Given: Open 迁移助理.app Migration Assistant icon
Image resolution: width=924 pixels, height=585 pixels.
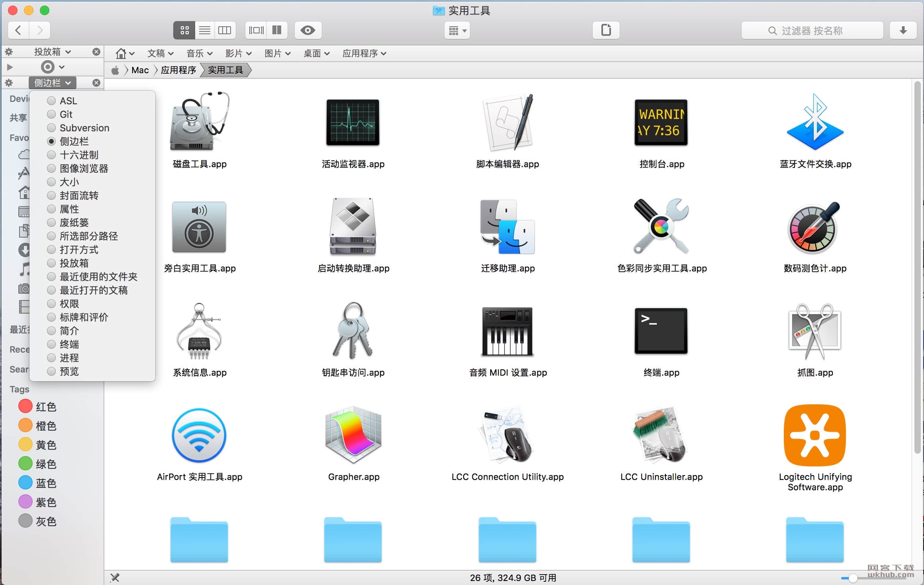Looking at the screenshot, I should point(507,227).
